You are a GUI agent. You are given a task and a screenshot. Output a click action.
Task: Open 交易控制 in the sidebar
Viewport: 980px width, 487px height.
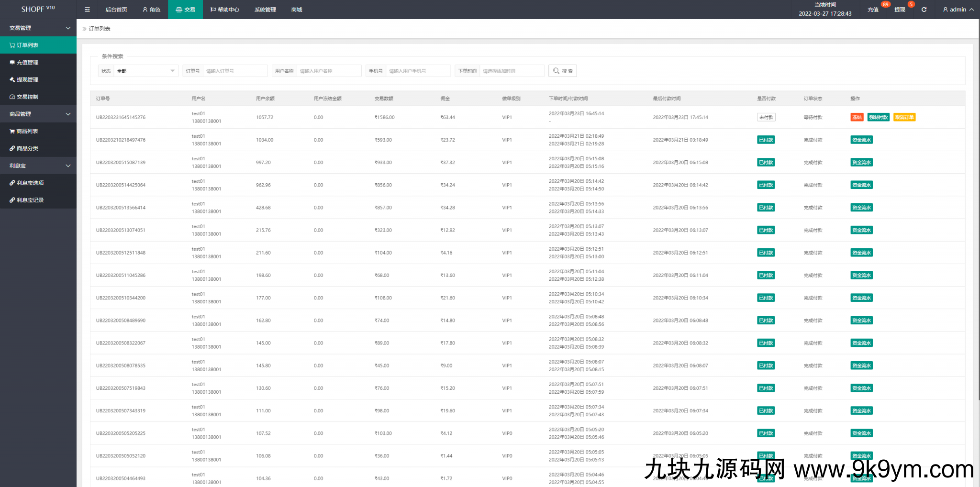(27, 97)
